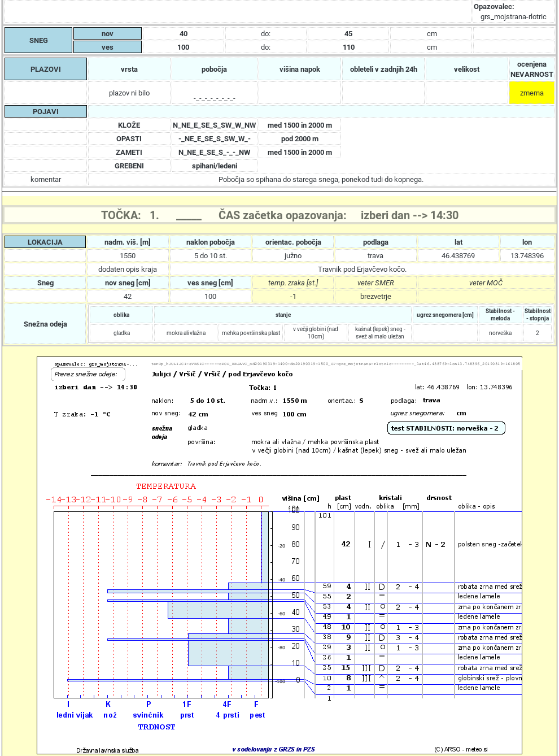Screen dimensions: 559x756
Task: Click the LOKACIJA section header
Action: point(45,242)
